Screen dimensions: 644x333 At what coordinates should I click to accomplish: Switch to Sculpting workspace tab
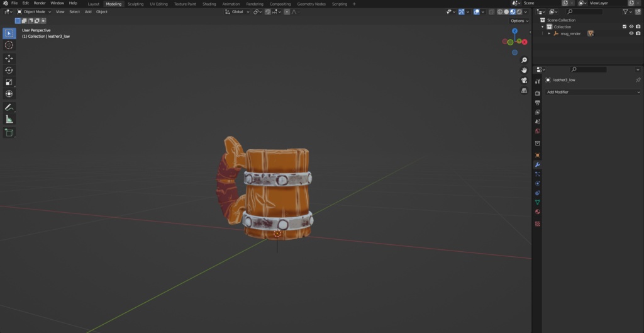136,4
